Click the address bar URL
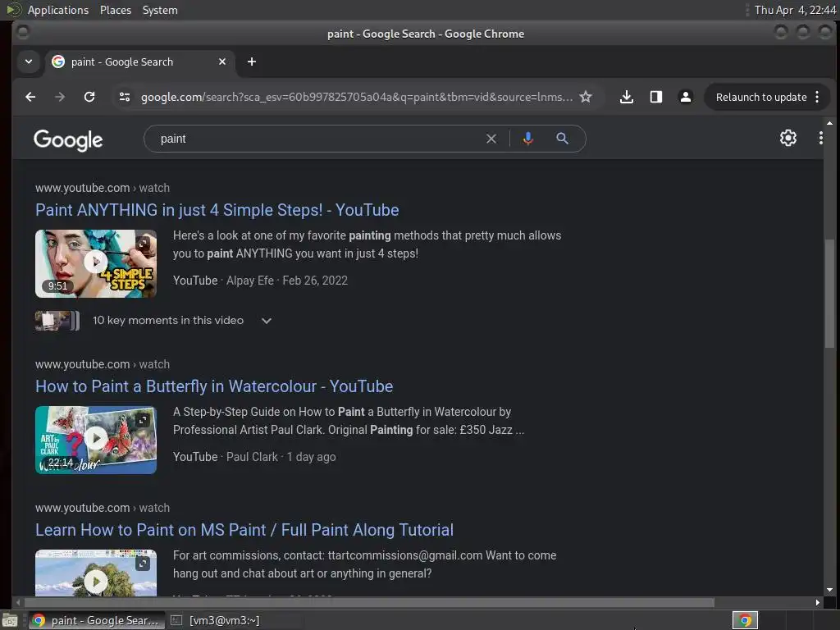The width and height of the screenshot is (840, 630). click(x=356, y=97)
